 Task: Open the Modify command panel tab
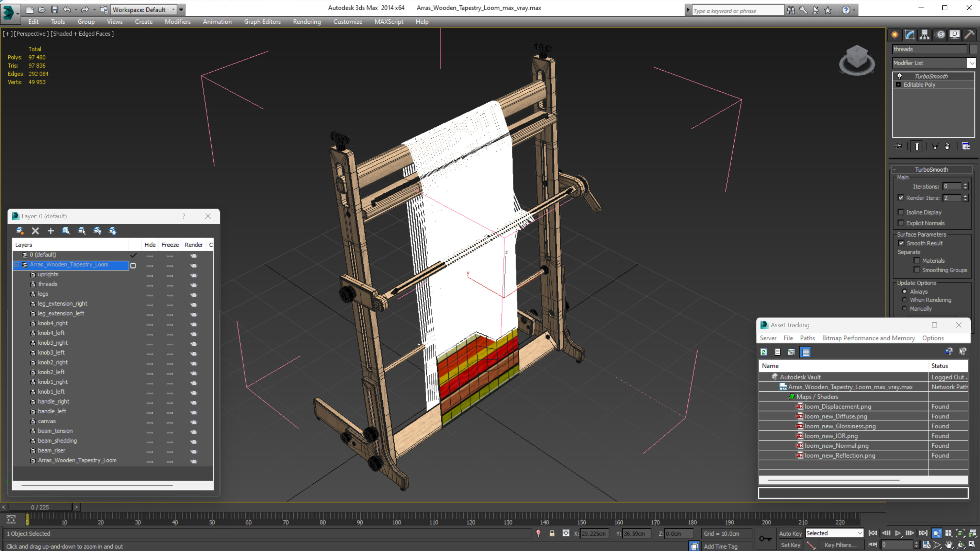click(x=910, y=35)
